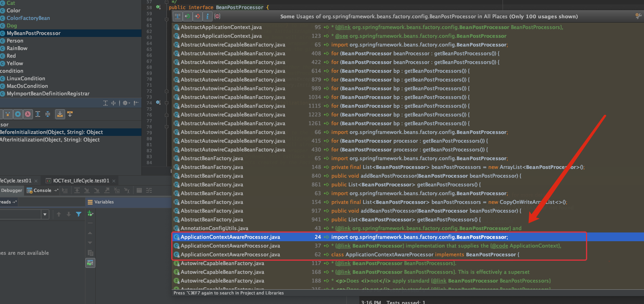Toggle autoscroll to source in Structure toolbar
The height and width of the screenshot is (304, 644).
click(x=60, y=114)
